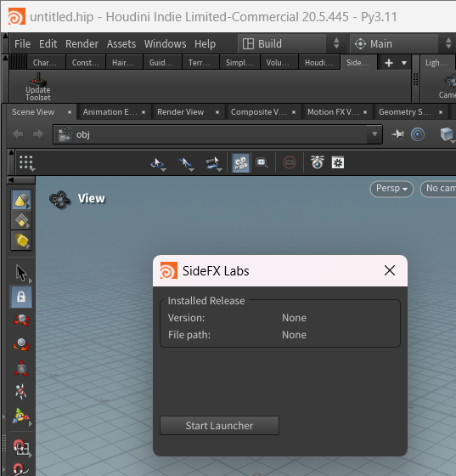Select the yellow cube selection mode

(21, 241)
